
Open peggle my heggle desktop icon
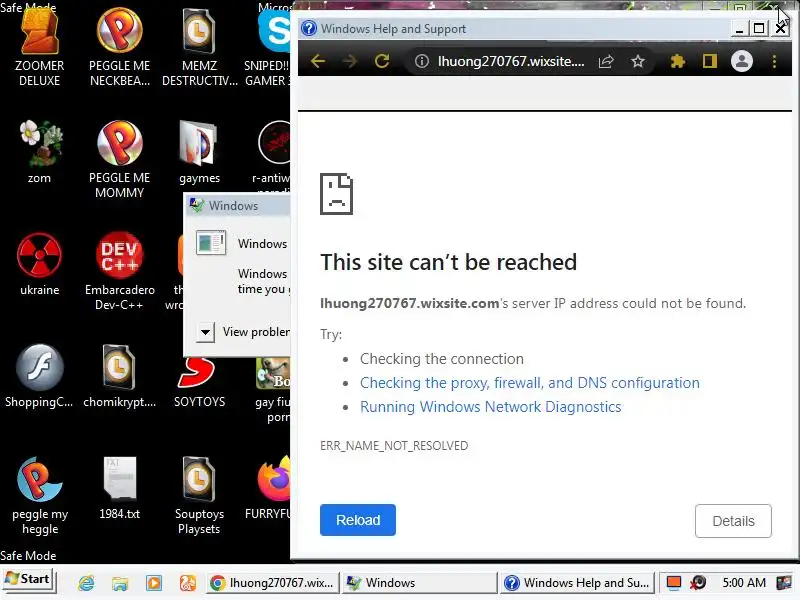tap(39, 496)
